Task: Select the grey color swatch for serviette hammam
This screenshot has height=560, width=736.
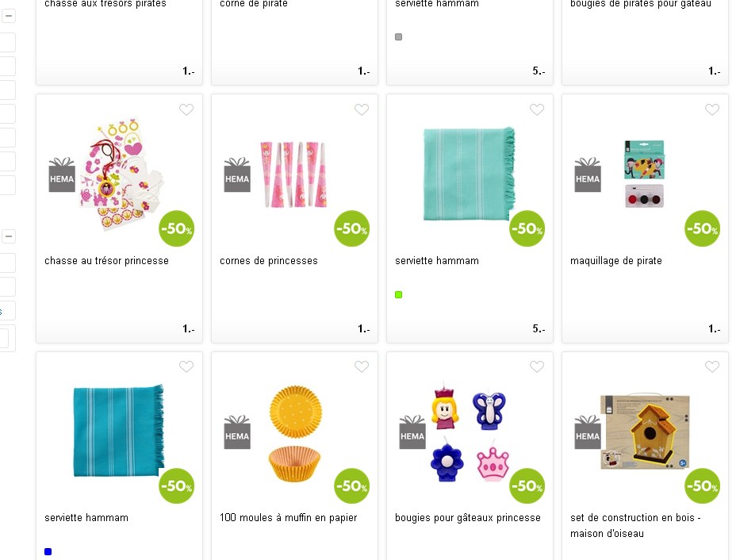Action: point(398,36)
